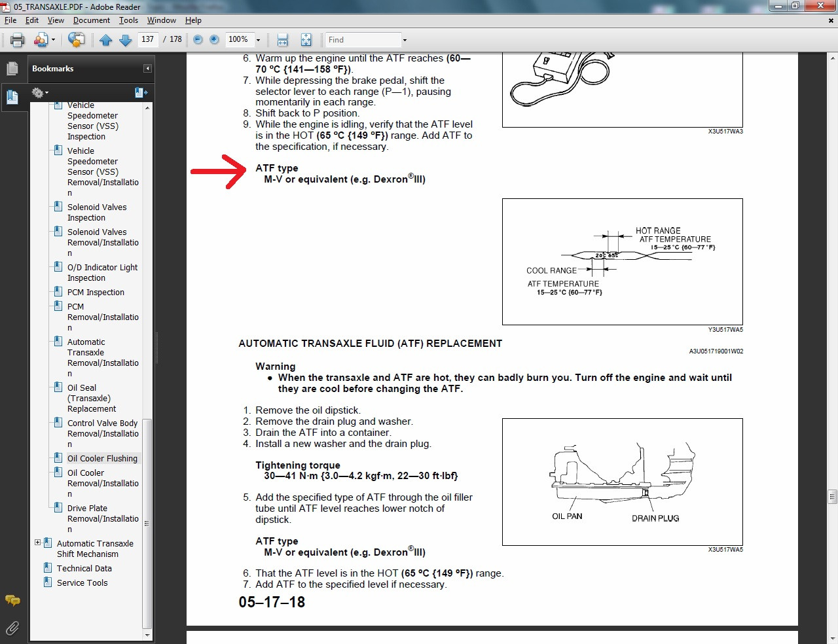Open the bookmarks options gear menu
The height and width of the screenshot is (644, 838).
39,92
